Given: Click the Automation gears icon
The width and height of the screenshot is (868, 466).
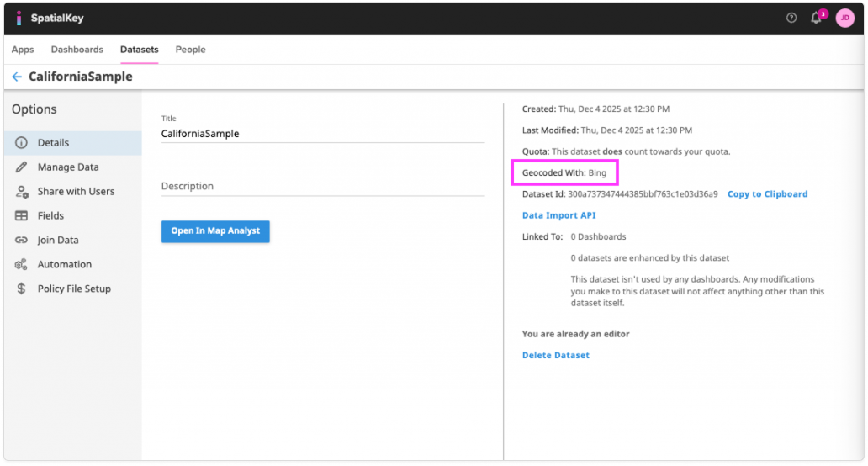Looking at the screenshot, I should point(22,265).
